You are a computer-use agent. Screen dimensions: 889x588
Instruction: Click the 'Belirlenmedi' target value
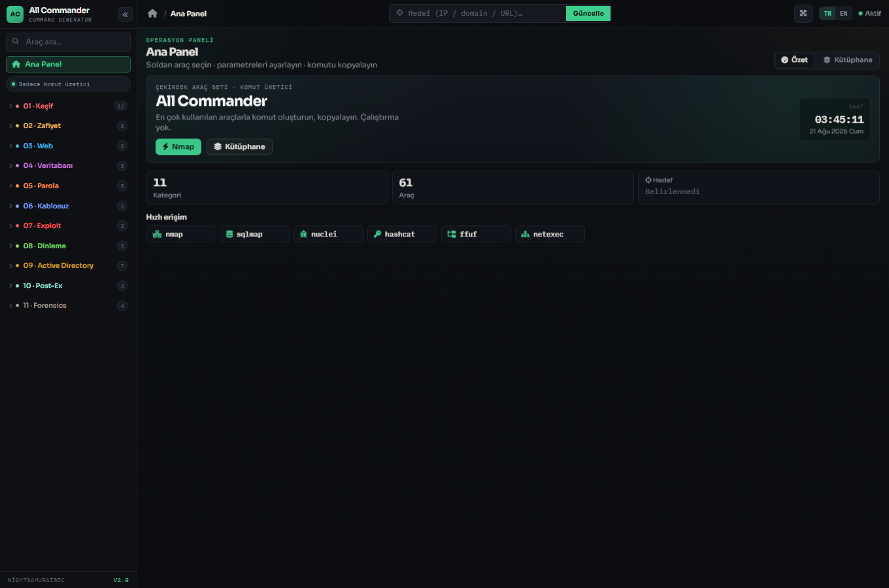(x=672, y=192)
